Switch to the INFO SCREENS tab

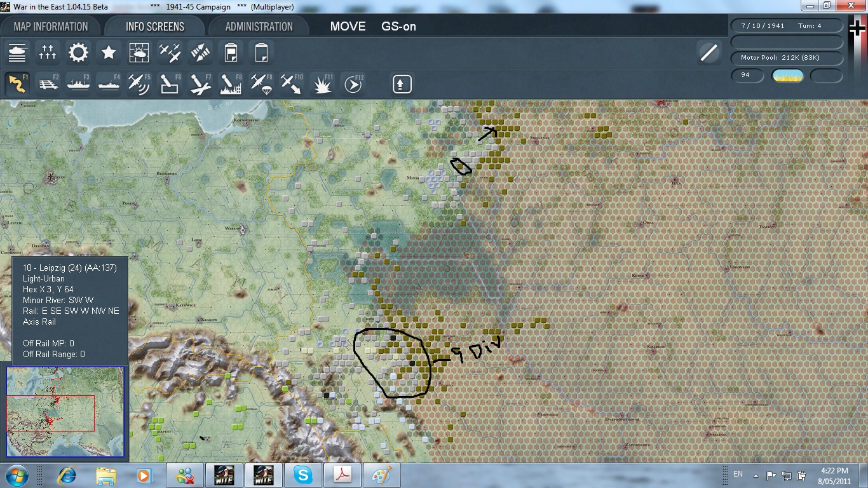[x=155, y=27]
